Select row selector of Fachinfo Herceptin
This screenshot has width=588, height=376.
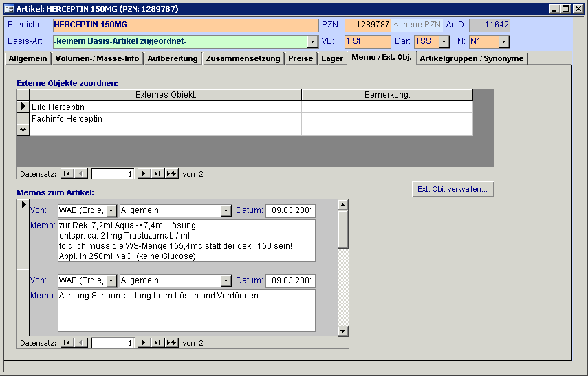(x=23, y=118)
